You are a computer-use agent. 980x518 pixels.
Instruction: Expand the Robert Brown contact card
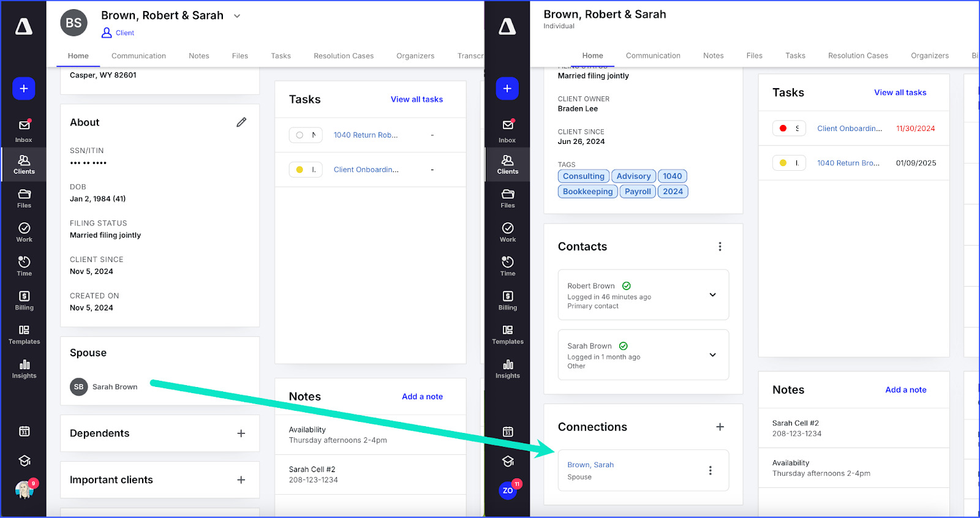pos(712,295)
